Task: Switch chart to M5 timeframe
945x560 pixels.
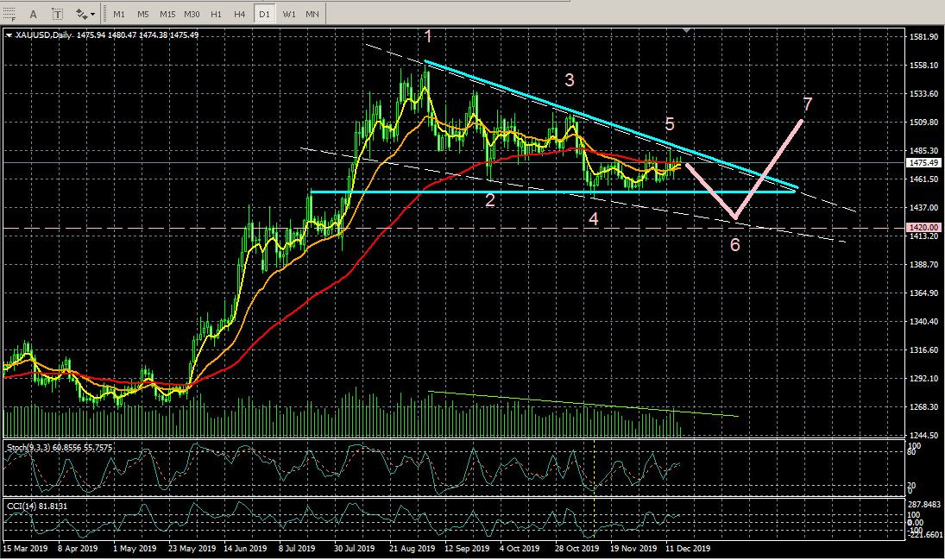Action: pyautogui.click(x=143, y=14)
